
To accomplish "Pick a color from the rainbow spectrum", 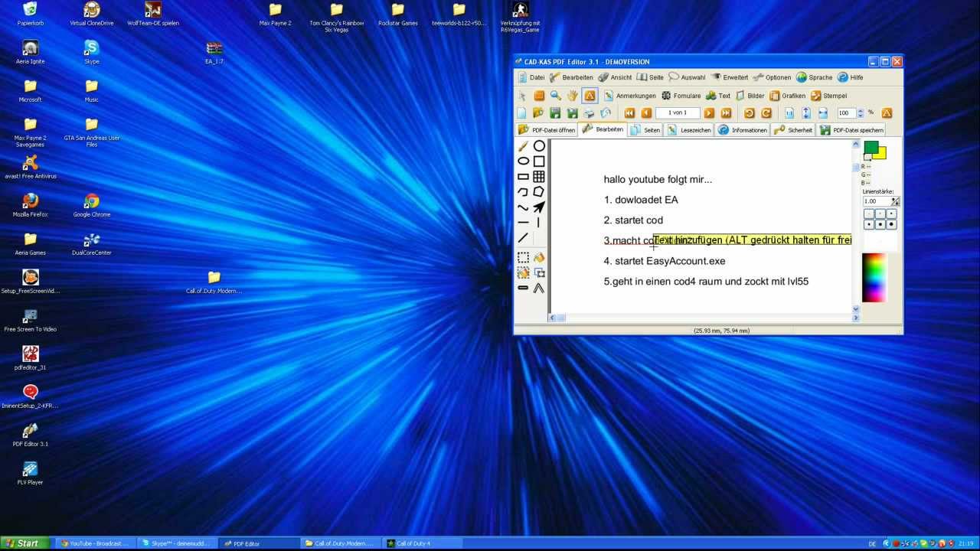I will pyautogui.click(x=874, y=277).
